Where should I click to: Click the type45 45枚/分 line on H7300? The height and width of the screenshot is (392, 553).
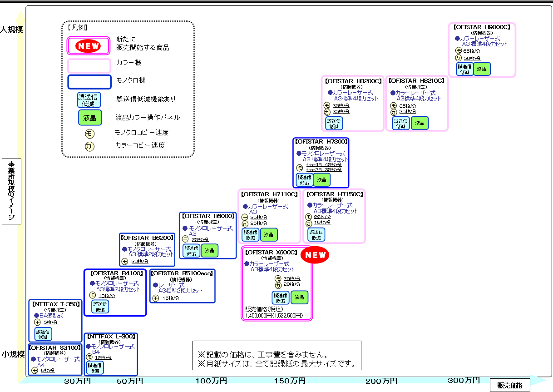(324, 165)
